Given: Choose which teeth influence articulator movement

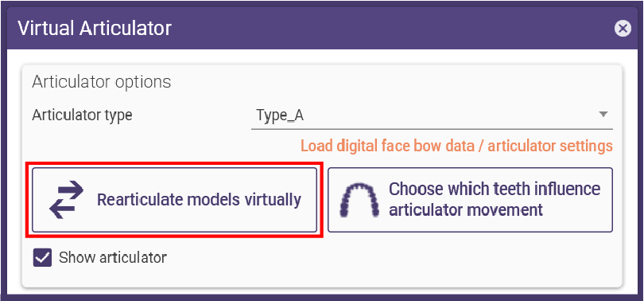Looking at the screenshot, I should [470, 199].
